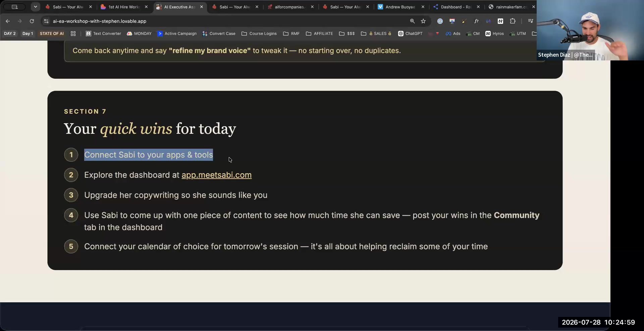Reload the current page
The image size is (644, 331).
[x=32, y=21]
